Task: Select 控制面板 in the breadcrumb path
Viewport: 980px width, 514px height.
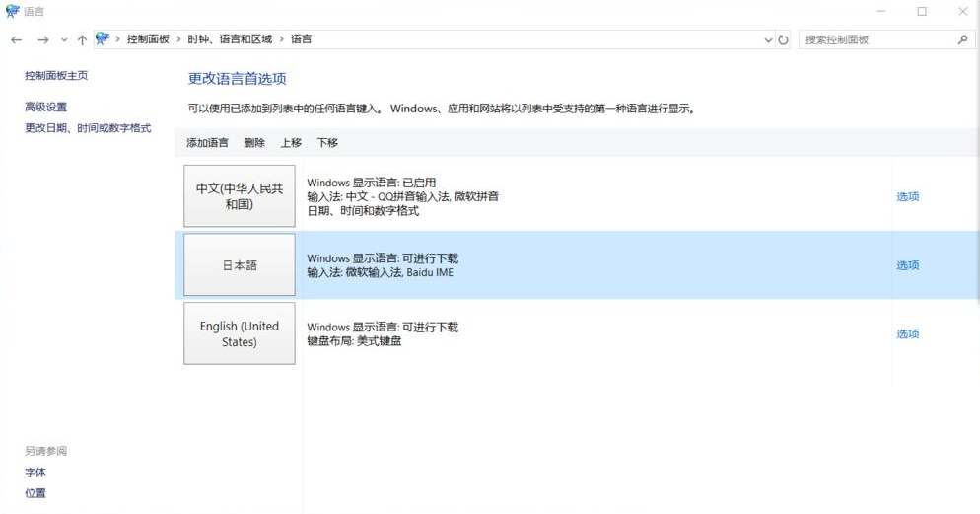Action: click(148, 39)
